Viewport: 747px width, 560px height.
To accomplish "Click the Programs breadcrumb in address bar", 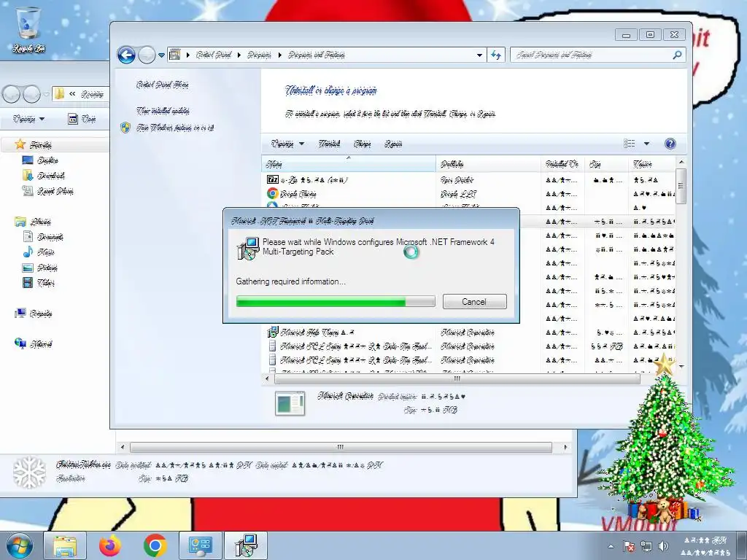I will coord(259,55).
